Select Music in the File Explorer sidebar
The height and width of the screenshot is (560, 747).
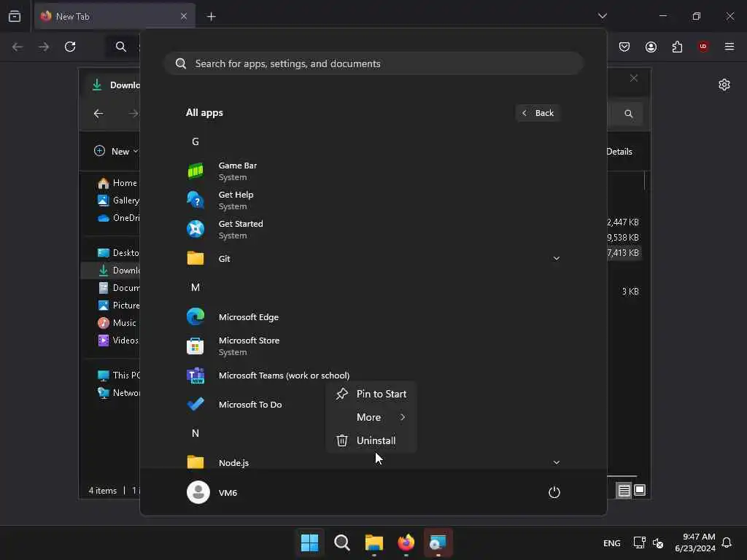117,323
